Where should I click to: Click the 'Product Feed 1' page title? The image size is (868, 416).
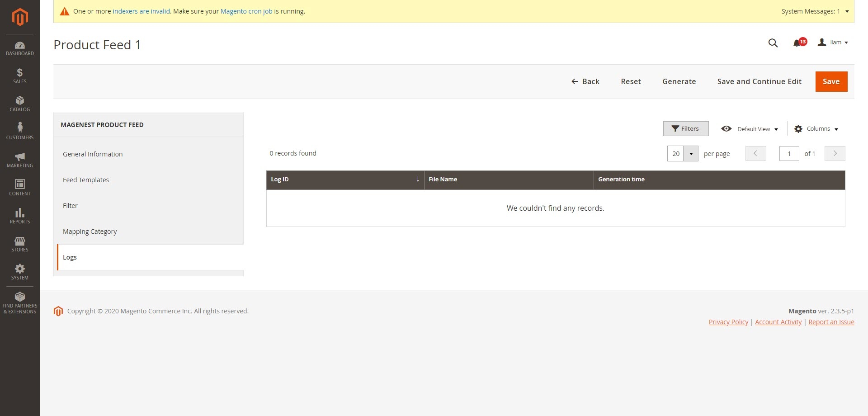click(x=97, y=45)
